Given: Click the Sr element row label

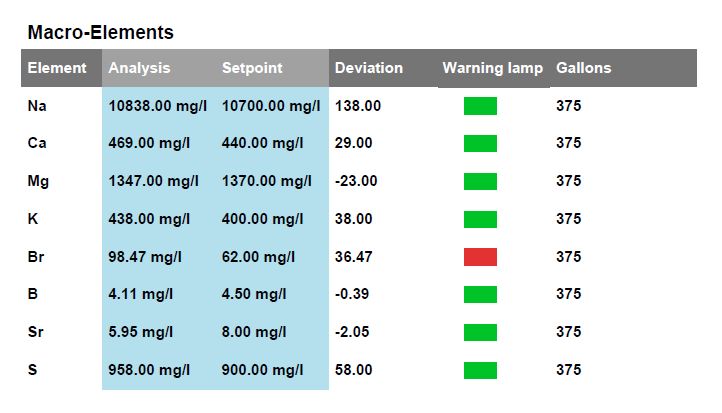Looking at the screenshot, I should (35, 332).
